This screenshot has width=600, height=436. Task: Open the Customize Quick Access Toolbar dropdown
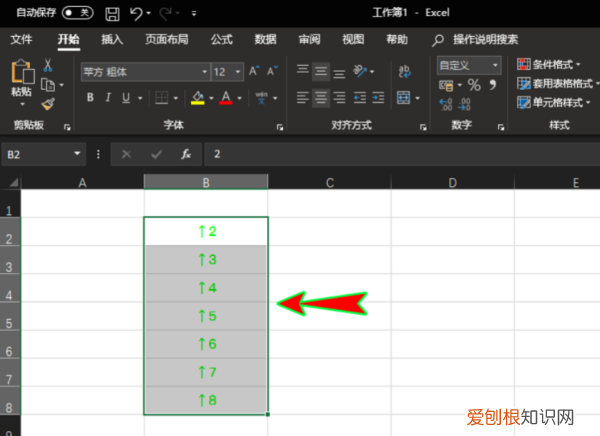pos(194,14)
